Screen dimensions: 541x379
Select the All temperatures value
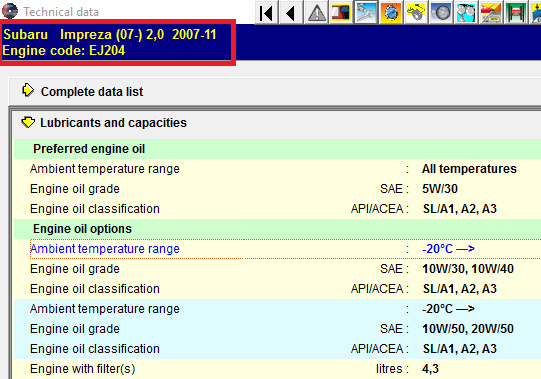[x=469, y=169]
